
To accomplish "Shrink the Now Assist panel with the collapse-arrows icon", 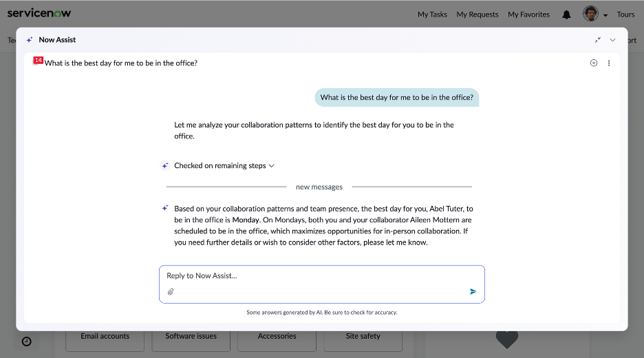I will pyautogui.click(x=598, y=40).
